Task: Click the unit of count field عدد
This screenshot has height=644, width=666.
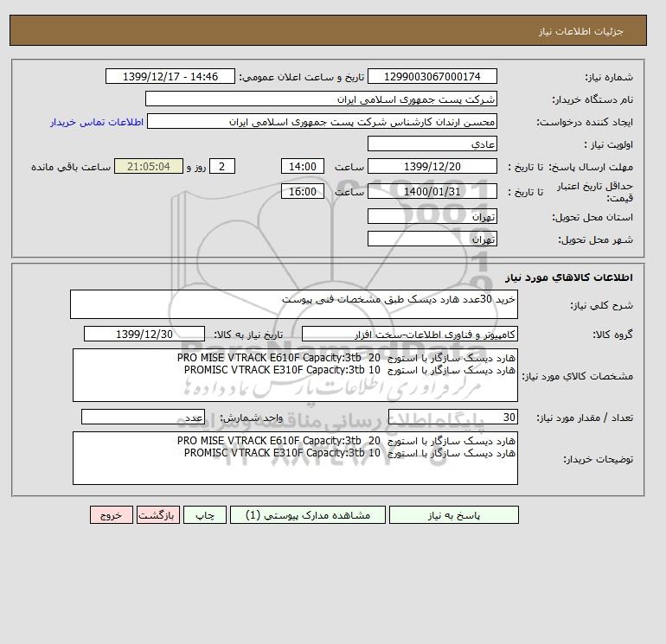Action: click(143, 417)
